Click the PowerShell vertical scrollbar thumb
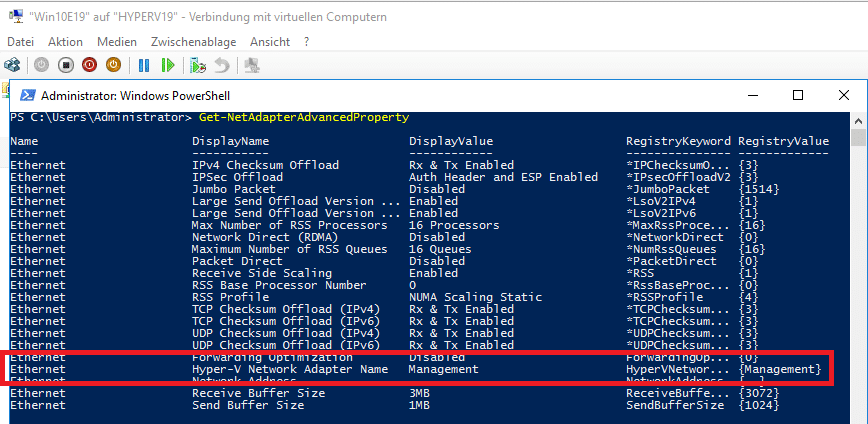The image size is (868, 424). [x=859, y=137]
